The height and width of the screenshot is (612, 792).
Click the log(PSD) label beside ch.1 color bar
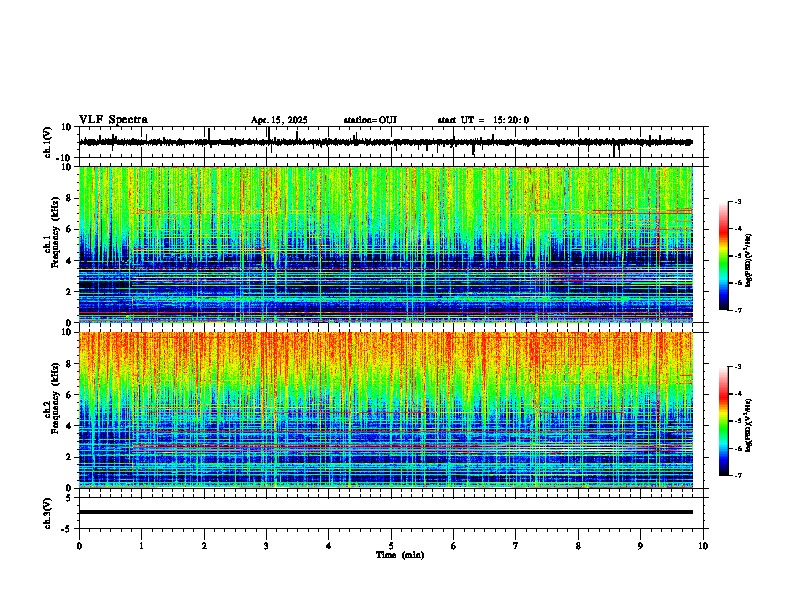tap(749, 261)
